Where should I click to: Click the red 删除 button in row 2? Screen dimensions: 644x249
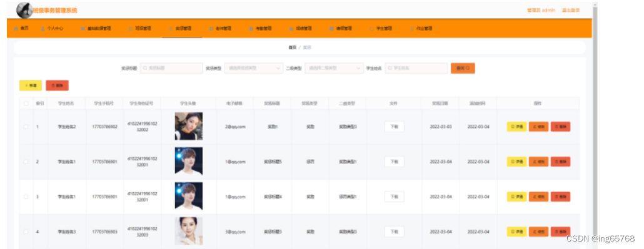coord(561,162)
